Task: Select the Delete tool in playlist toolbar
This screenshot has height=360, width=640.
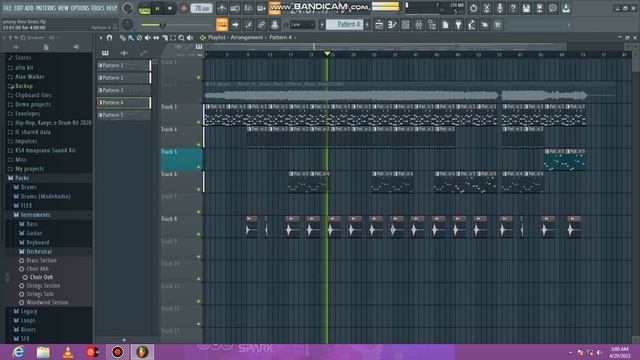Action: pos(139,38)
